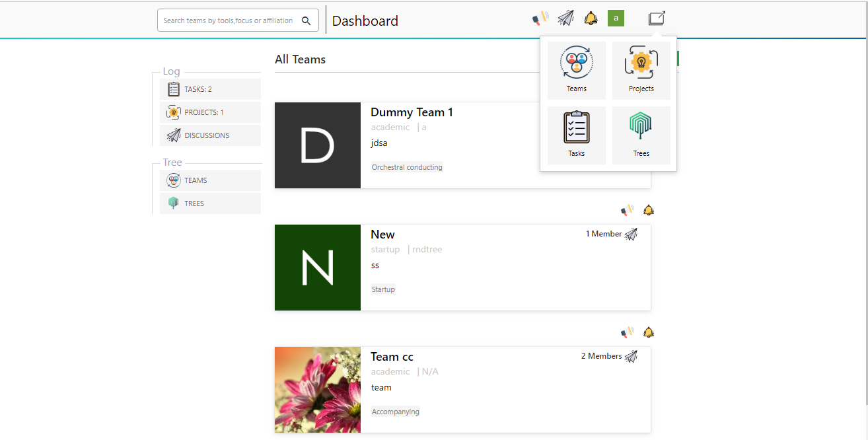Viewport: 868px width, 440px height.
Task: Open the Team cc flower thumbnail
Action: point(318,390)
